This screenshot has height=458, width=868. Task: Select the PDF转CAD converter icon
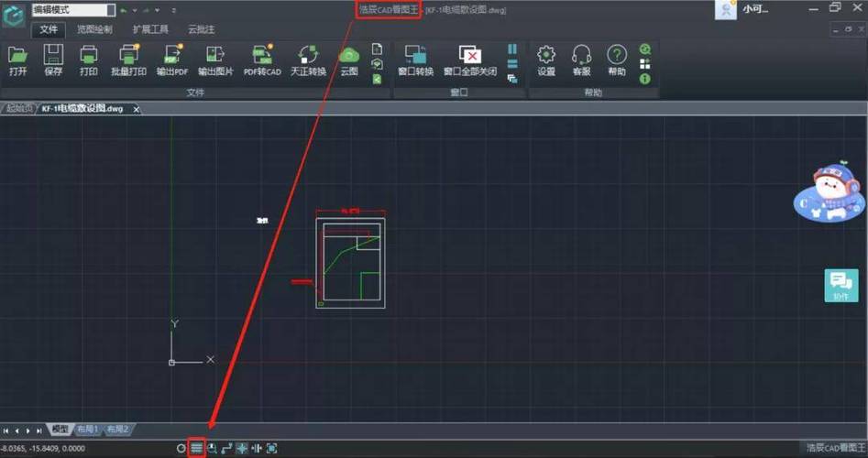click(x=262, y=60)
